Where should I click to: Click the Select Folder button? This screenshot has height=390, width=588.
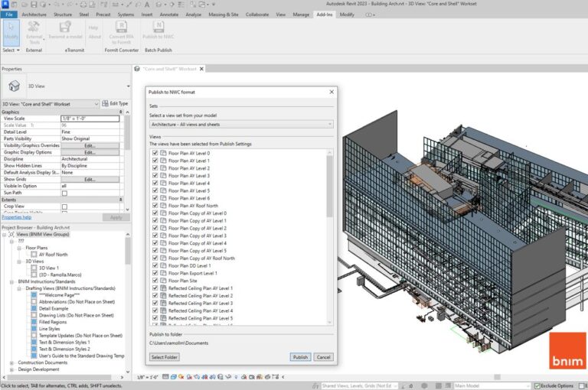pos(165,357)
